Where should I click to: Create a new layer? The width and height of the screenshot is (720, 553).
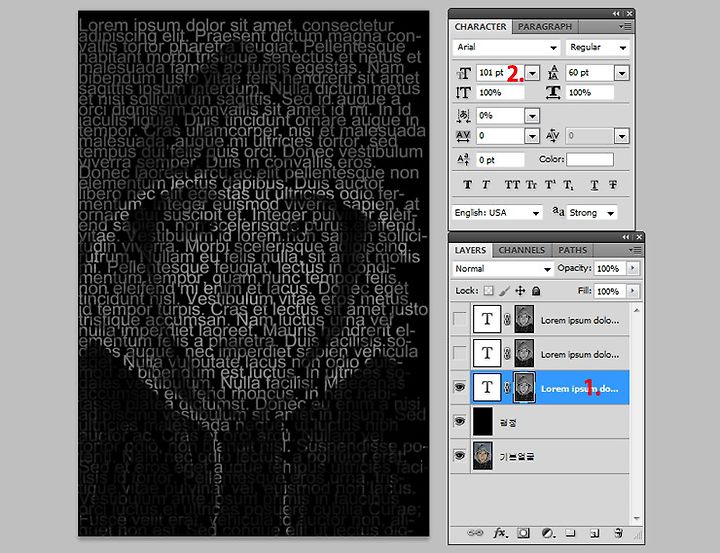coord(594,533)
